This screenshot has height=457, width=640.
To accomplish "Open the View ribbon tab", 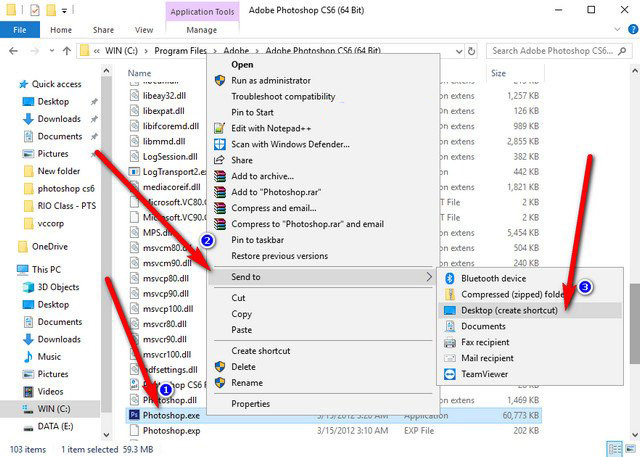I will [x=144, y=30].
